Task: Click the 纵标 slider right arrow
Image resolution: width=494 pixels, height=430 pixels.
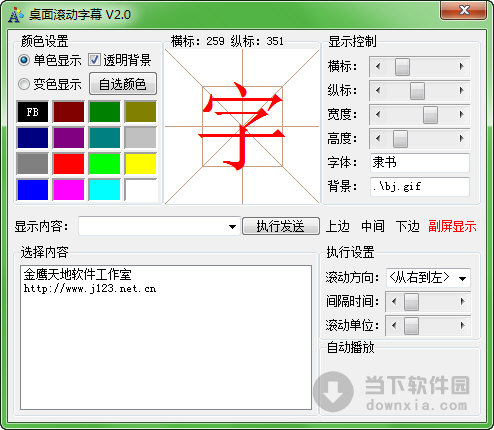Action: [462, 90]
